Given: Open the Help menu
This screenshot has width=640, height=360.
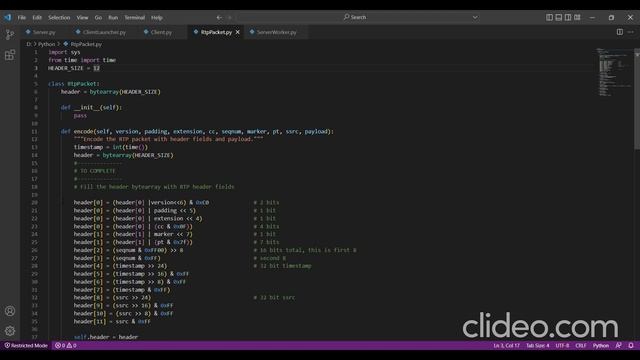Looking at the screenshot, I should (x=157, y=18).
